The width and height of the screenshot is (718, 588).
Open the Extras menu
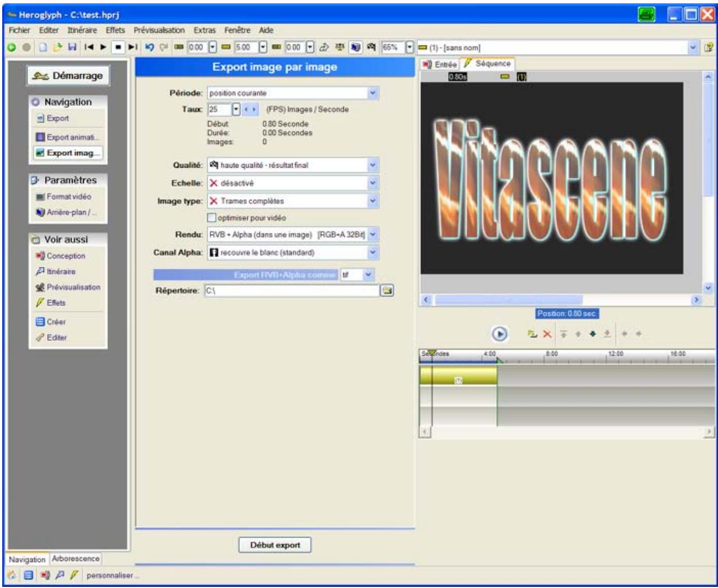205,30
